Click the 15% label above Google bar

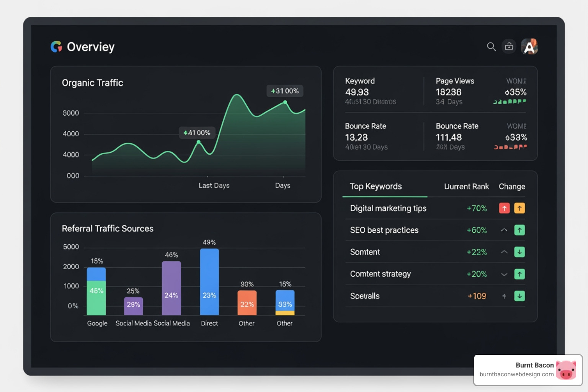pos(97,261)
